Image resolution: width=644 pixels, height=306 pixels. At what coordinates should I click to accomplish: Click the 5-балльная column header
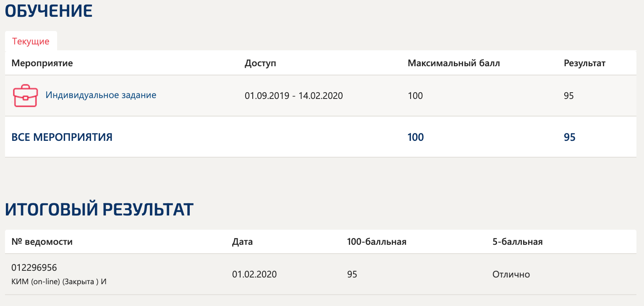[x=517, y=242]
